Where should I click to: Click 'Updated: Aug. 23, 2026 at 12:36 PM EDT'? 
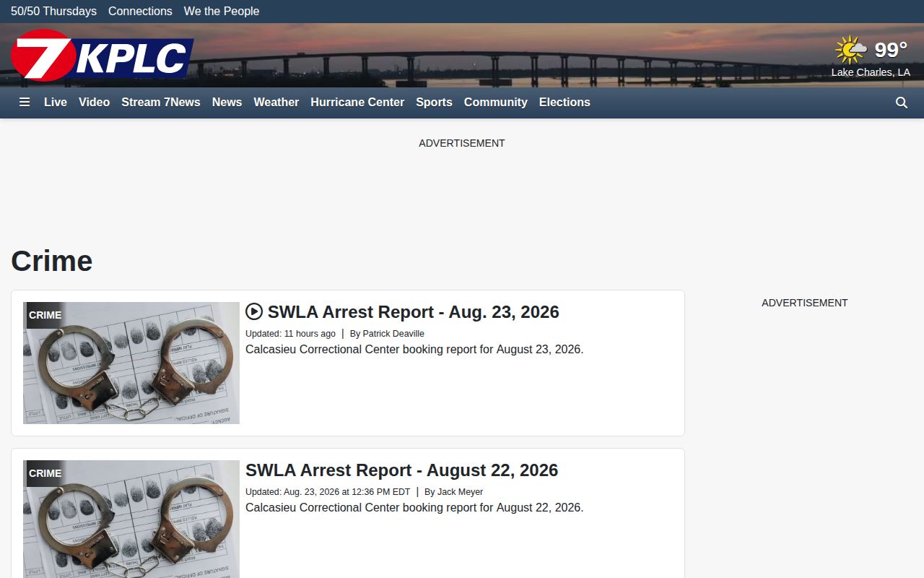328,492
